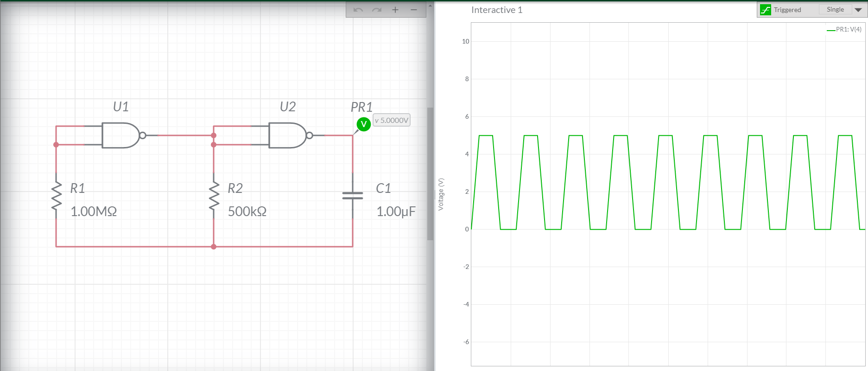The height and width of the screenshot is (371, 868).
Task: Zoom in with the plus icon
Action: [x=395, y=10]
